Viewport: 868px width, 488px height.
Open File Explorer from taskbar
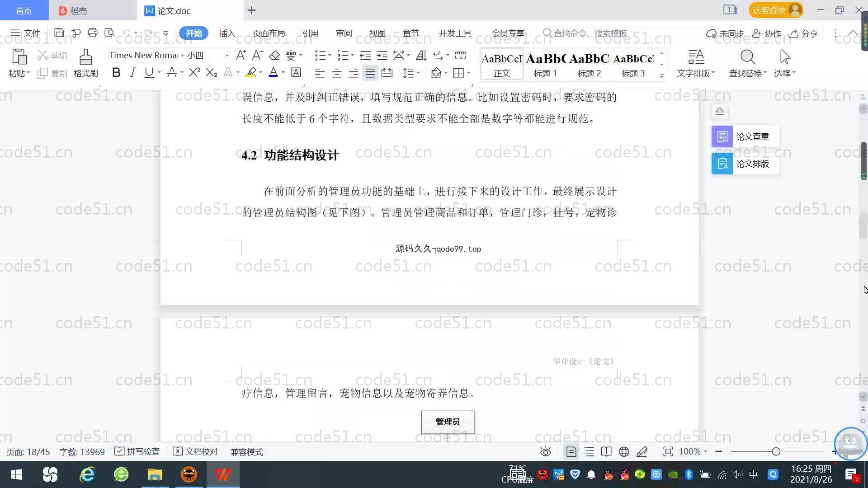click(x=155, y=474)
